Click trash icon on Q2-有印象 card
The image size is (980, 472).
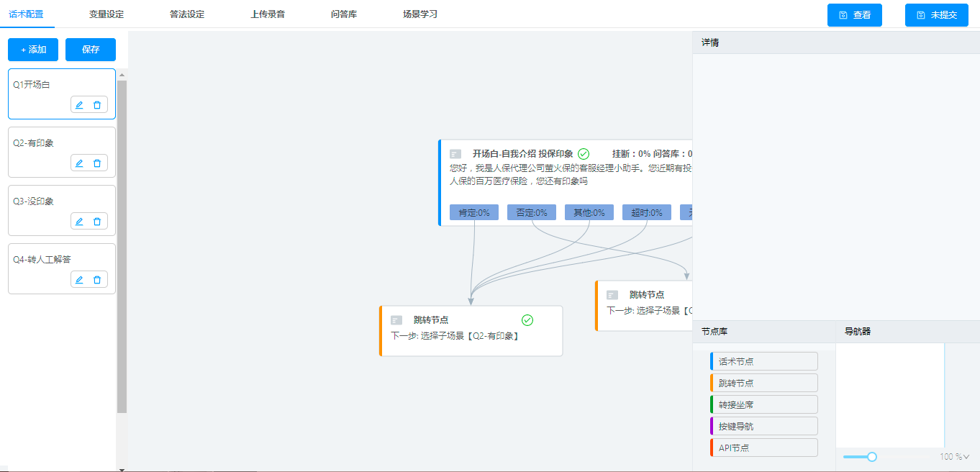point(97,163)
